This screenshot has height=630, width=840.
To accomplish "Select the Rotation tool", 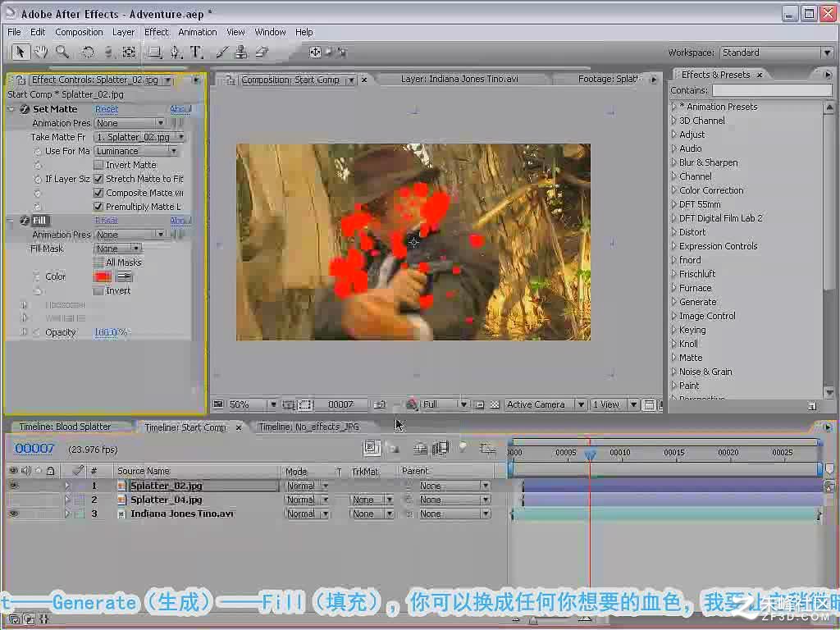I will 88,52.
